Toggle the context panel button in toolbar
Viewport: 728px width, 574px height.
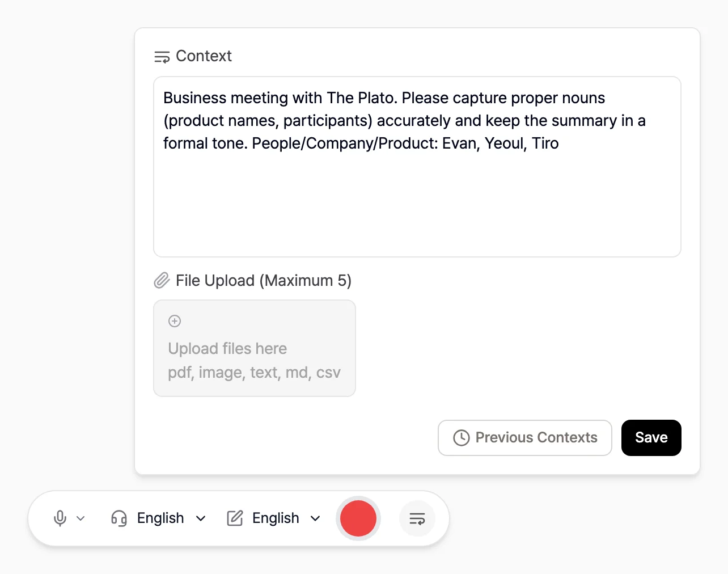click(417, 518)
